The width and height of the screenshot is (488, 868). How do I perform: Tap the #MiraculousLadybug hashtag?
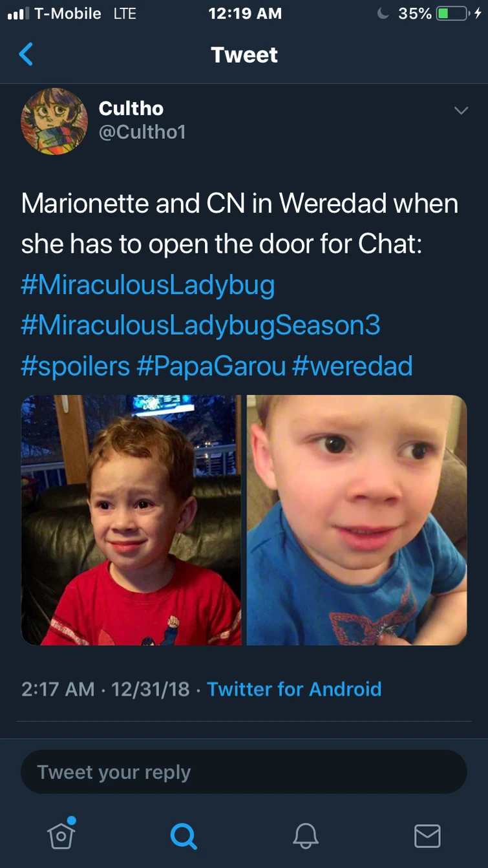pos(148,285)
